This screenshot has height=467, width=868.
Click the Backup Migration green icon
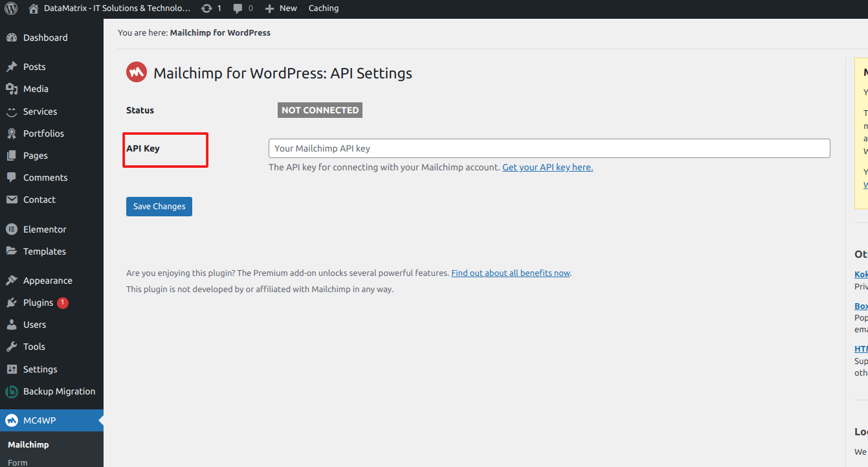point(12,391)
